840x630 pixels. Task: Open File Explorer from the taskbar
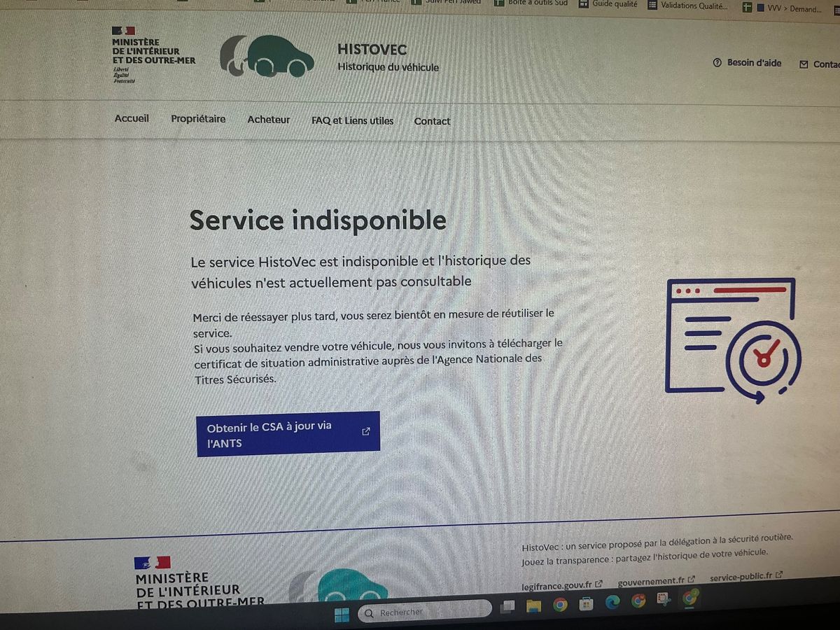pyautogui.click(x=534, y=605)
